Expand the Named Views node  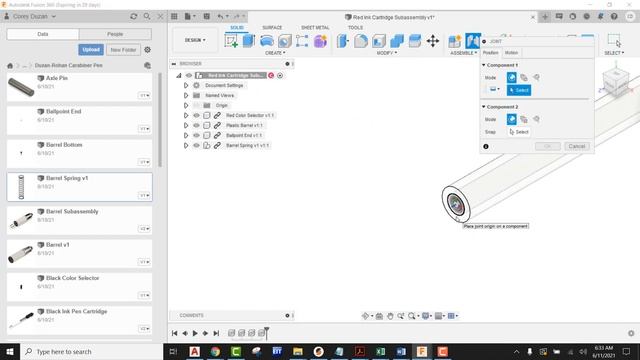tap(186, 96)
